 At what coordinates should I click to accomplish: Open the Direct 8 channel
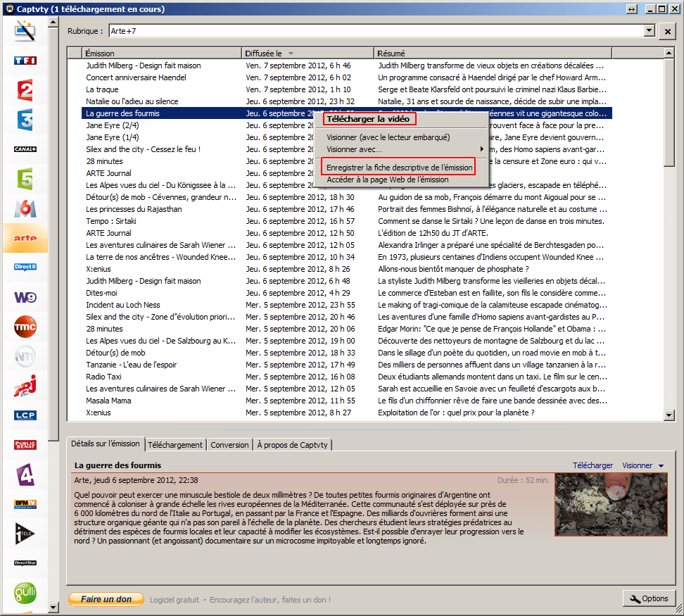point(25,267)
